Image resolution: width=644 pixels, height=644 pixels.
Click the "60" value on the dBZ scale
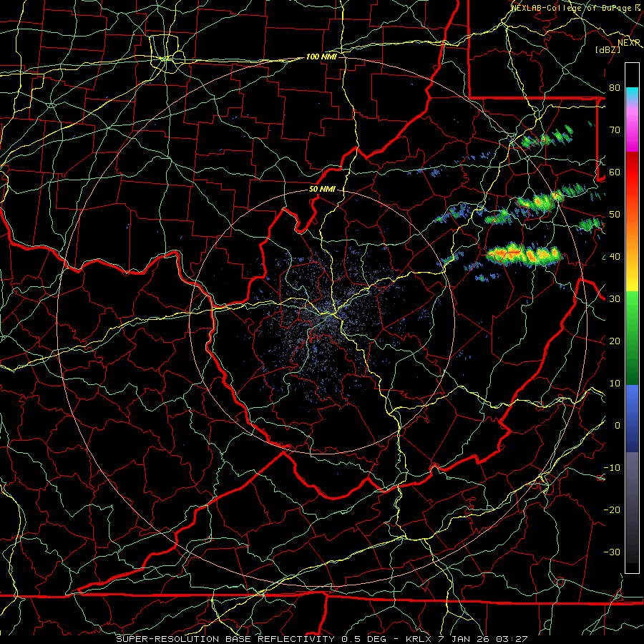(x=615, y=172)
